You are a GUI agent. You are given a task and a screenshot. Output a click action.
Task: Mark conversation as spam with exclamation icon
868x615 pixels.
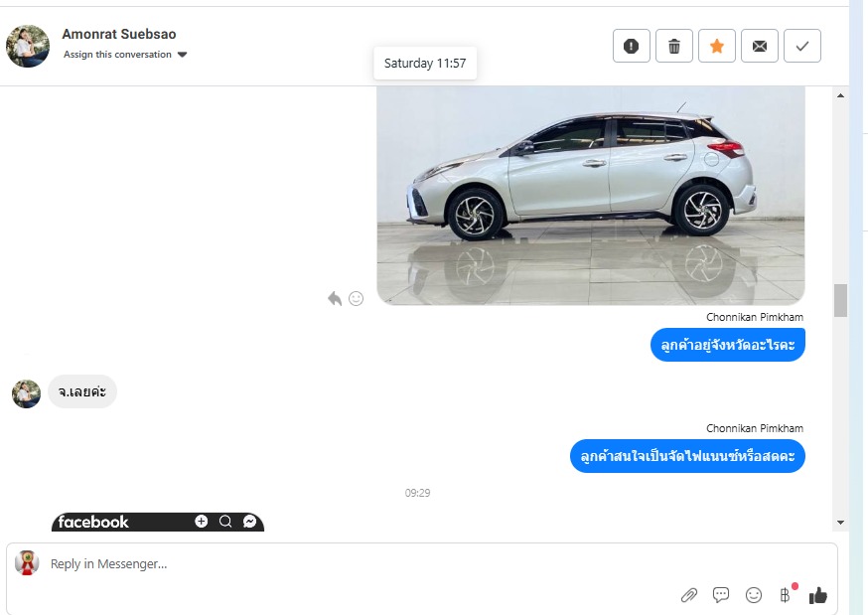tap(631, 46)
